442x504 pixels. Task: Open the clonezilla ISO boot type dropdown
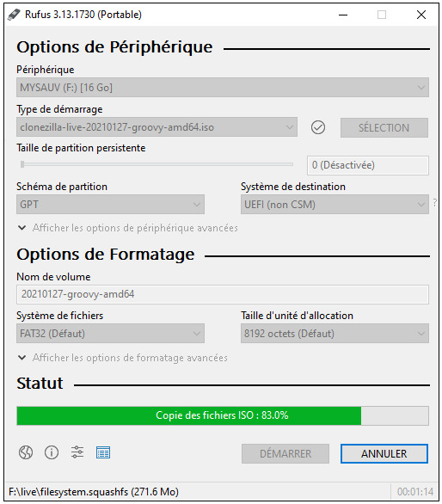(x=157, y=127)
